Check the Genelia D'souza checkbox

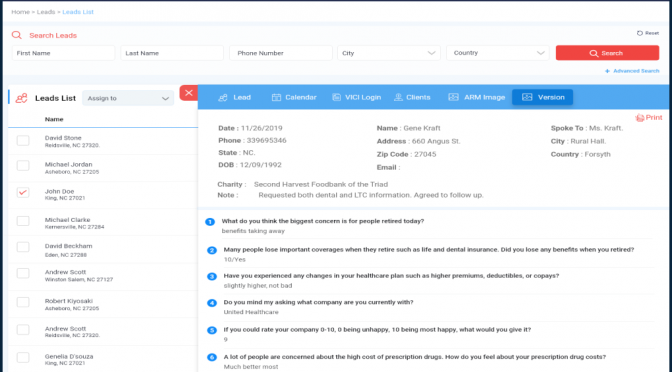[23, 357]
